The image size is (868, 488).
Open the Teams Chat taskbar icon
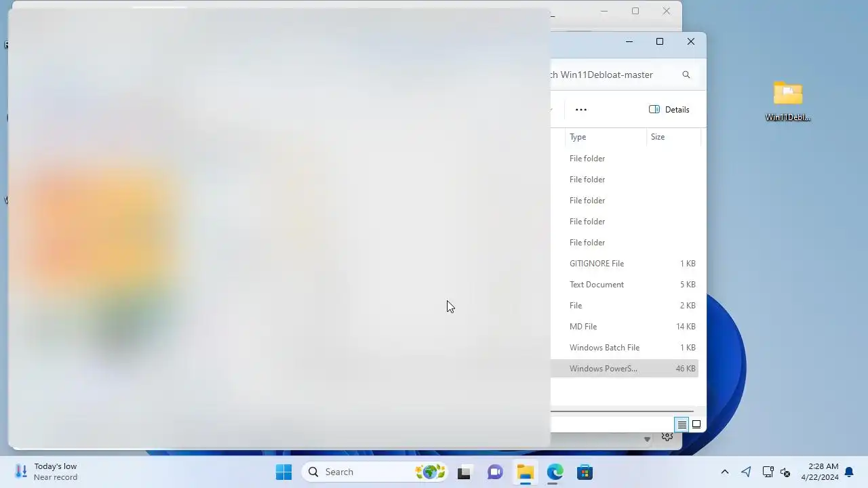tap(495, 472)
